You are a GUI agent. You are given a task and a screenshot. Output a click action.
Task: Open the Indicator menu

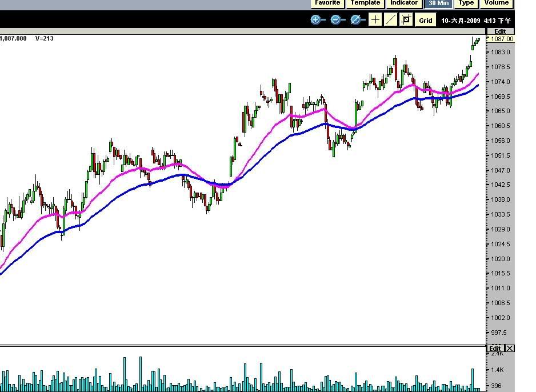(404, 3)
